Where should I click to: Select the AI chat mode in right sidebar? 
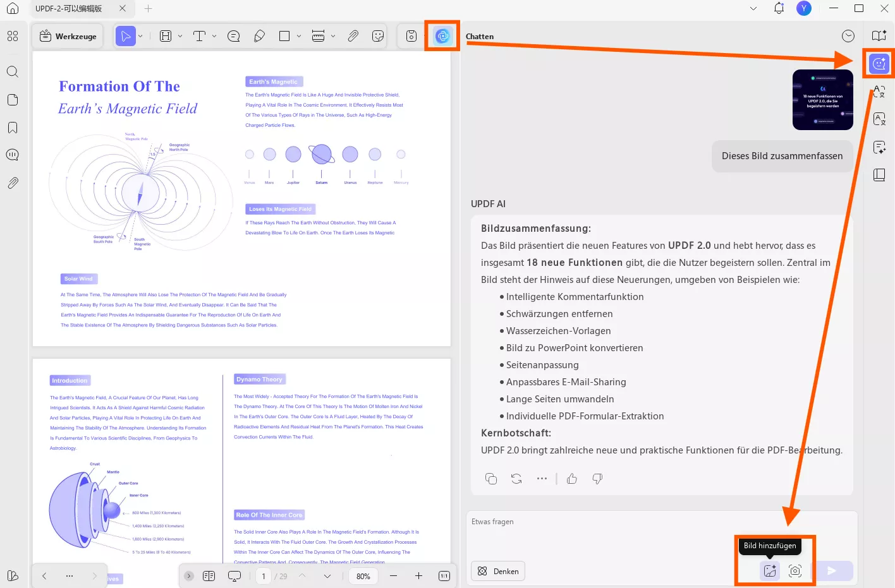point(879,64)
